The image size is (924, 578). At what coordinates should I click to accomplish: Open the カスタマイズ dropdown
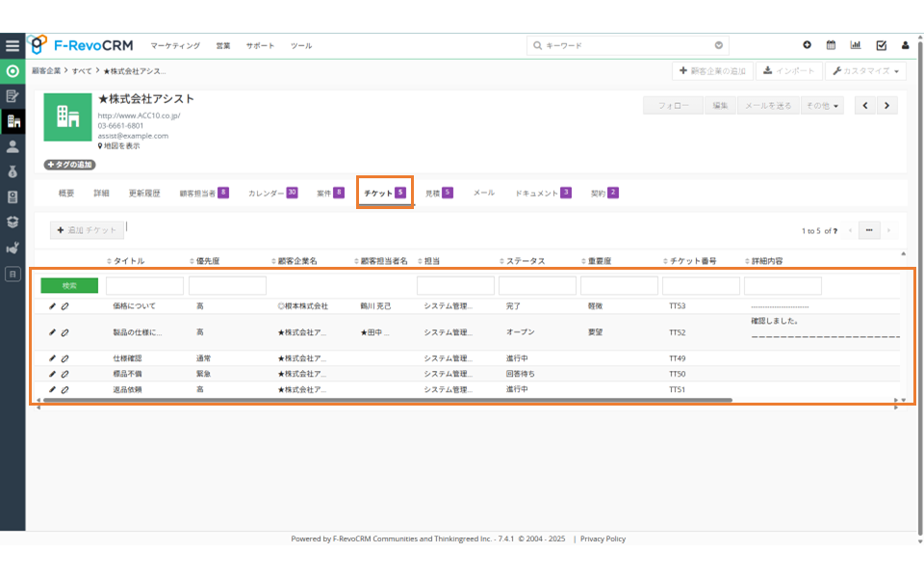click(865, 70)
